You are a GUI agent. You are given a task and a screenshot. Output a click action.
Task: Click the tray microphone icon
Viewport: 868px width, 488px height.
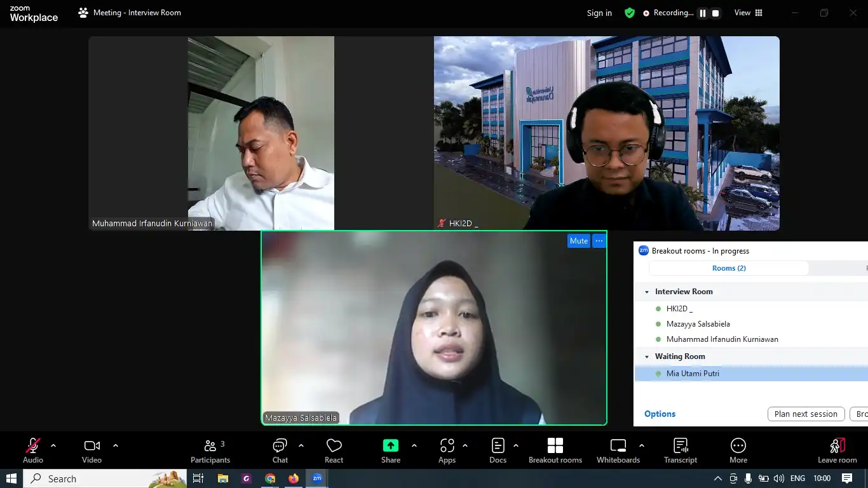pyautogui.click(x=749, y=478)
